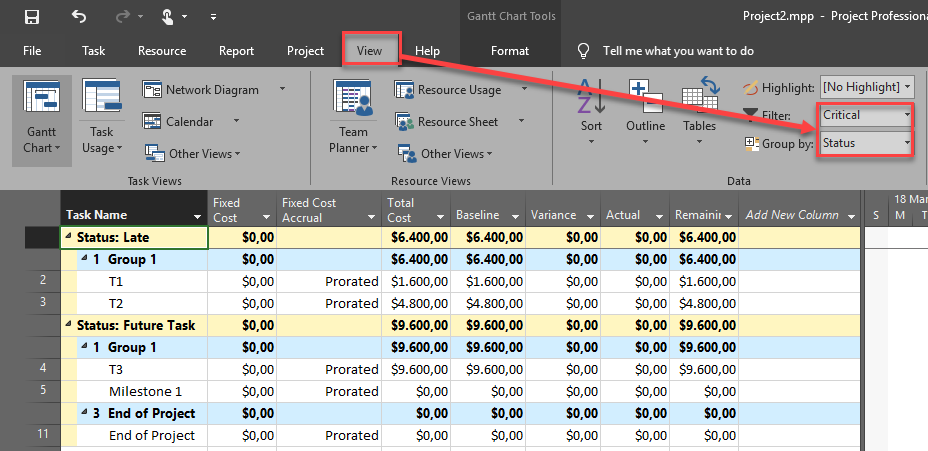This screenshot has height=451, width=928.
Task: Open the File menu tab
Action: click(x=32, y=51)
